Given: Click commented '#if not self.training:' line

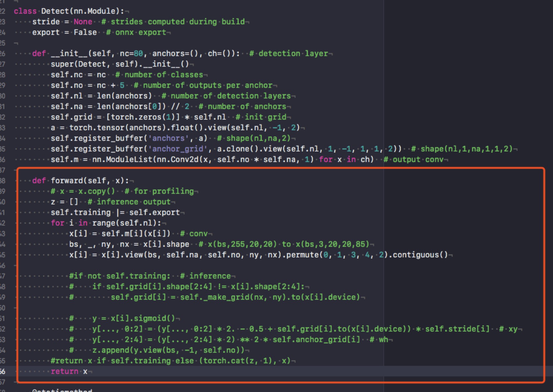Looking at the screenshot, I should [150, 276].
